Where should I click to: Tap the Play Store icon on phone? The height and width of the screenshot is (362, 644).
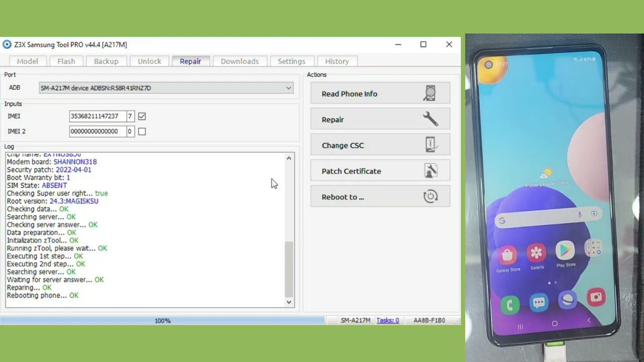(565, 250)
